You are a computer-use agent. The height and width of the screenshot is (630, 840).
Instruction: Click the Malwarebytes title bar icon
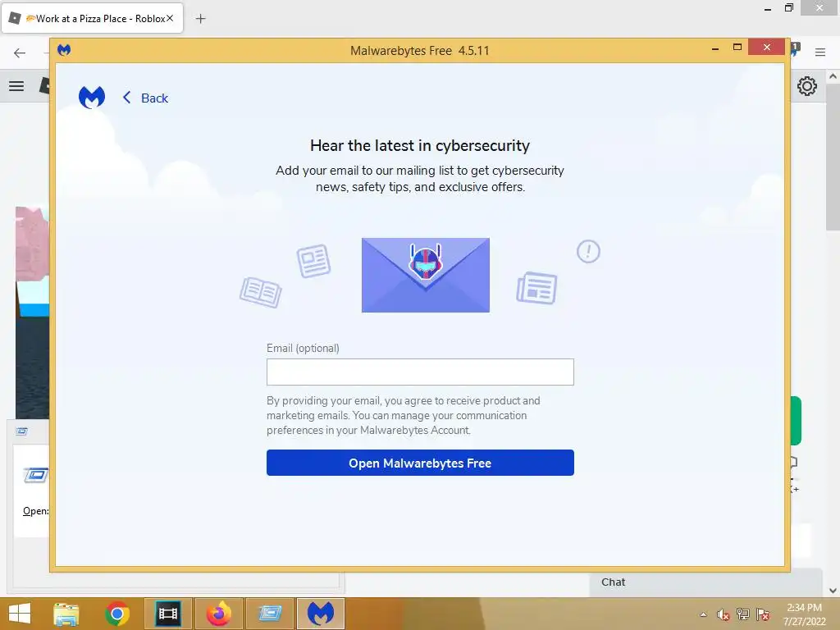pyautogui.click(x=64, y=50)
